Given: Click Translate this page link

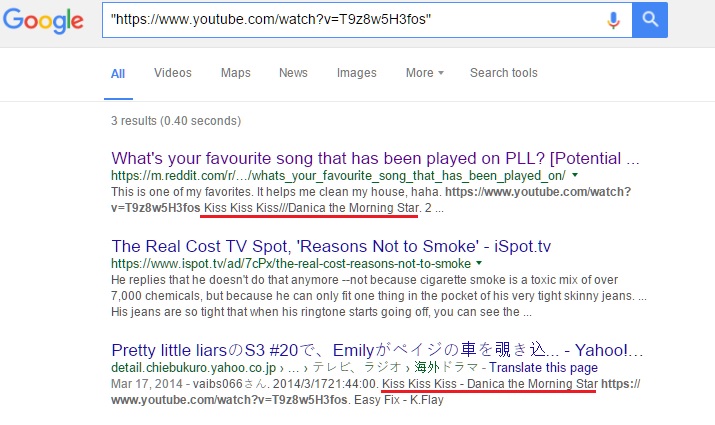Looking at the screenshot, I should (544, 368).
